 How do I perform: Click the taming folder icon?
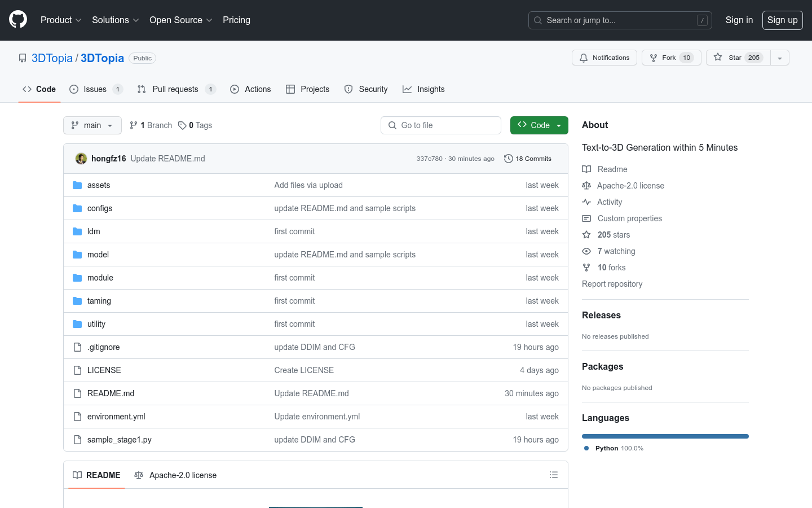[x=77, y=301]
